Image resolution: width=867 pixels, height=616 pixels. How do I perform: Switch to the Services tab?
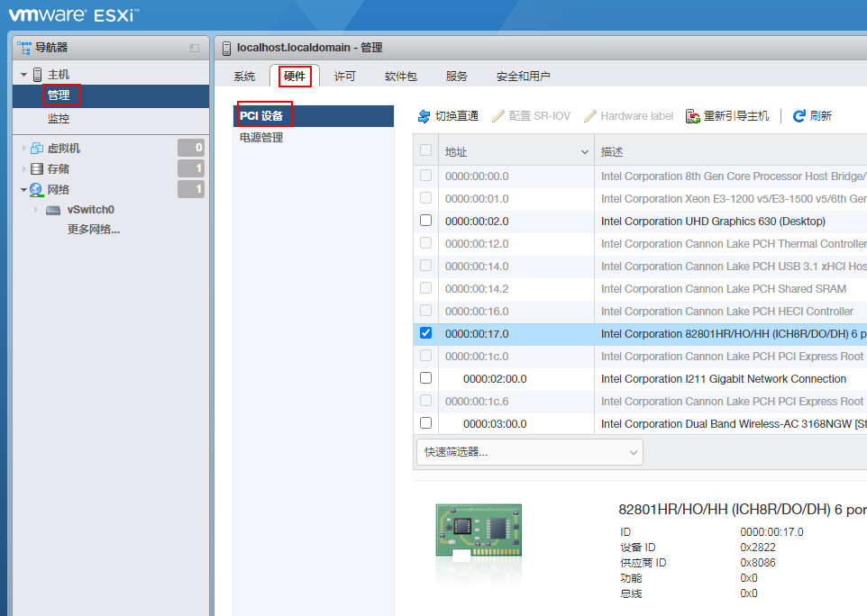click(456, 77)
